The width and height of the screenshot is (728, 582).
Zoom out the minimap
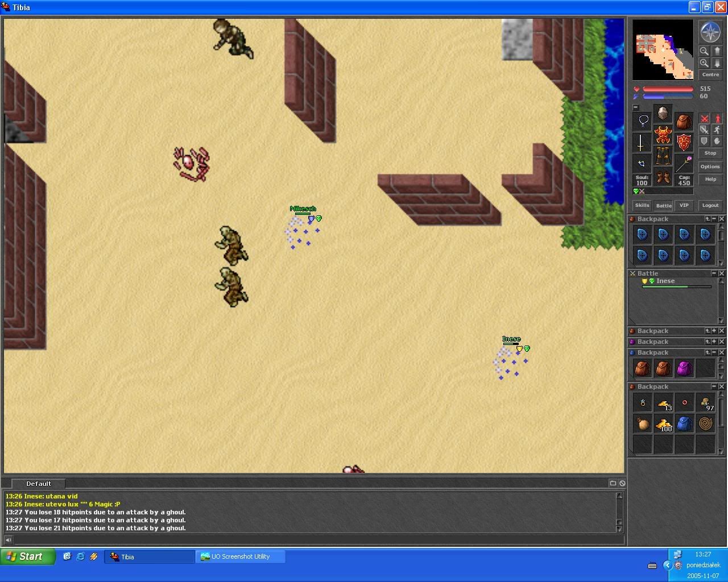click(704, 51)
